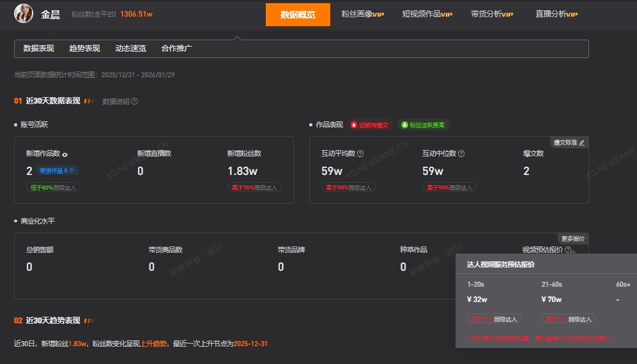Open the 带货分析 VIP tab

point(491,14)
